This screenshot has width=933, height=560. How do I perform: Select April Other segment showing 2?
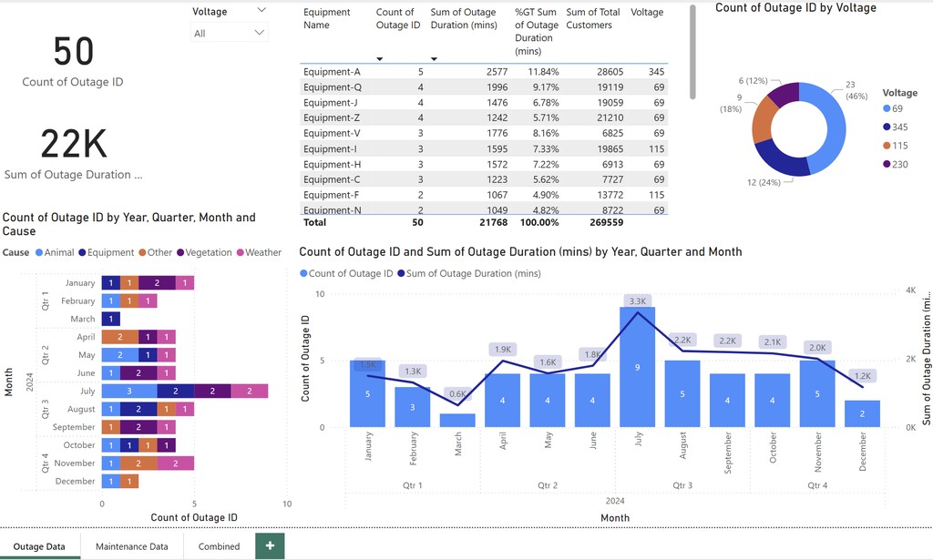120,337
